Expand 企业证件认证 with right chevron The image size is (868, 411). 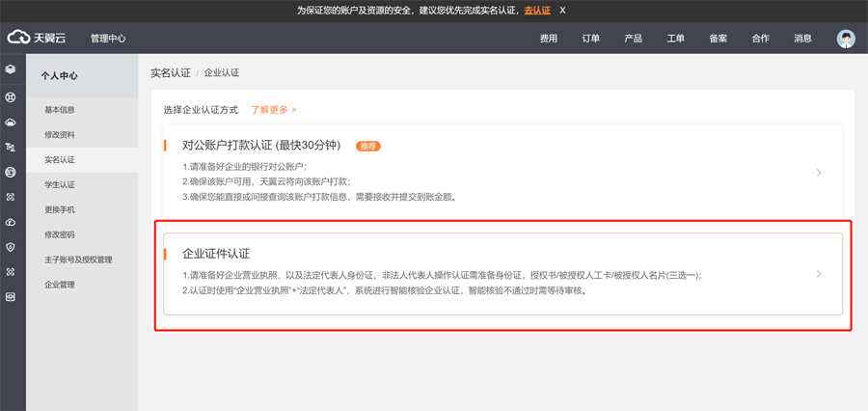(x=819, y=274)
